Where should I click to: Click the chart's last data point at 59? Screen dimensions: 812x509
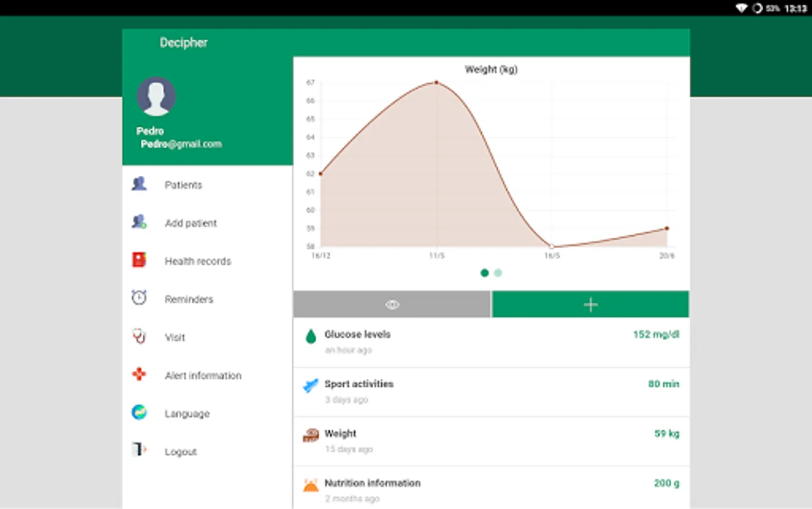(x=667, y=228)
